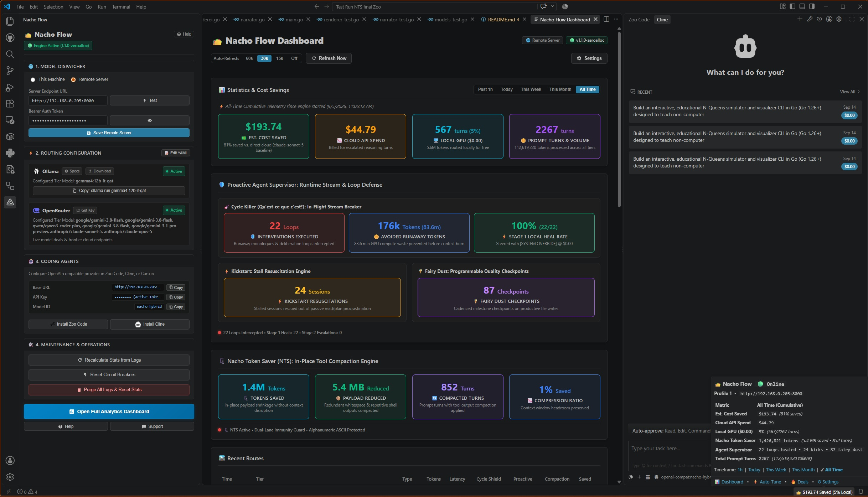Open Cline MCP servers wrench icon

[x=810, y=19]
